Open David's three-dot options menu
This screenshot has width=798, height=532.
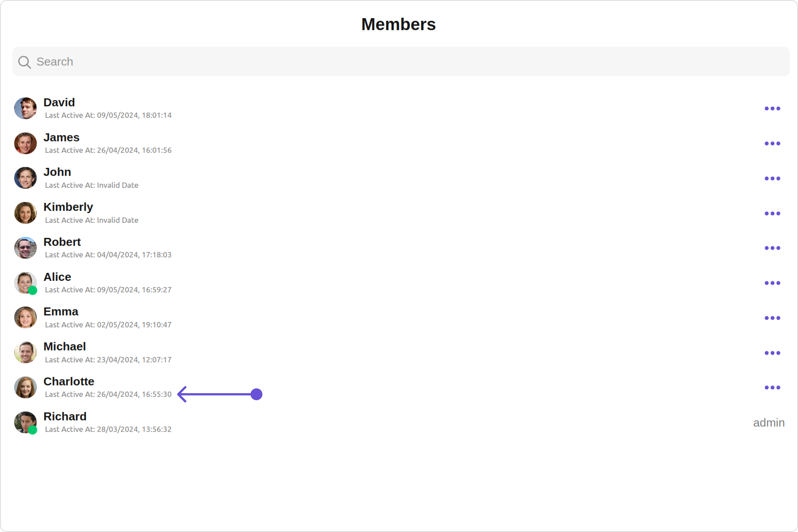(772, 109)
